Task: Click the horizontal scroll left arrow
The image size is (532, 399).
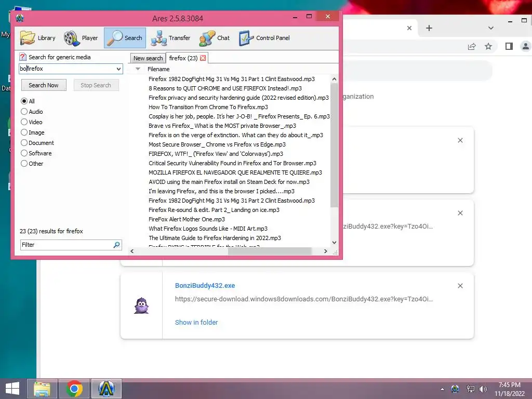Action: click(132, 251)
